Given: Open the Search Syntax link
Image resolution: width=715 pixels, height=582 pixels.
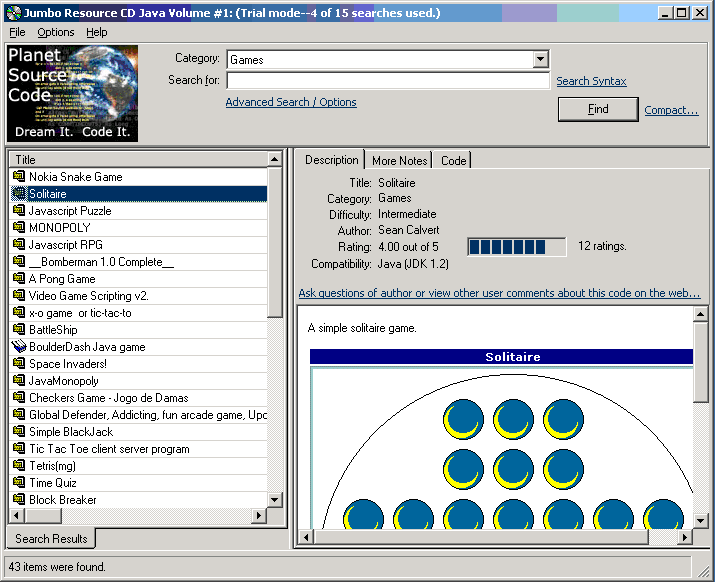Looking at the screenshot, I should 591,81.
